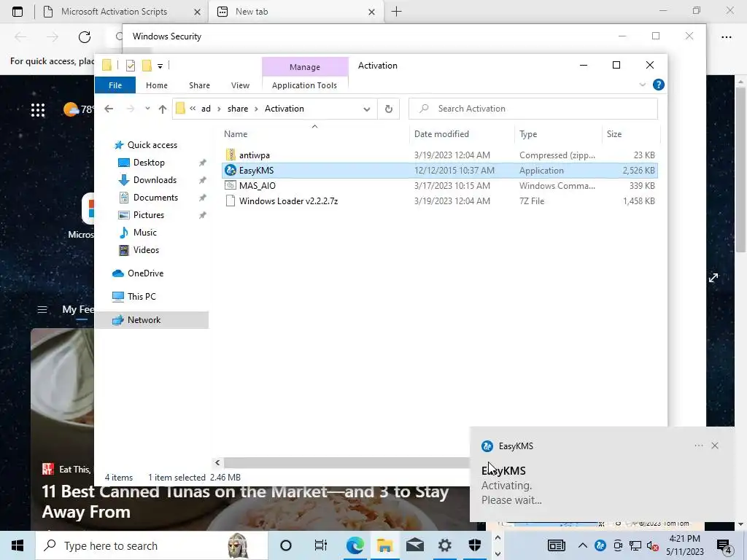Viewport: 747px width, 560px height.
Task: Open Edge Settings and more ellipsis
Action: [x=726, y=36]
